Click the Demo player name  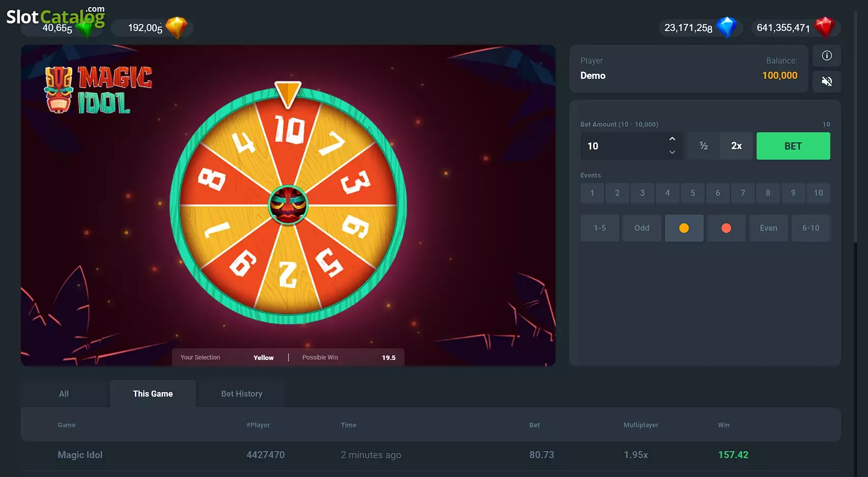click(x=593, y=76)
